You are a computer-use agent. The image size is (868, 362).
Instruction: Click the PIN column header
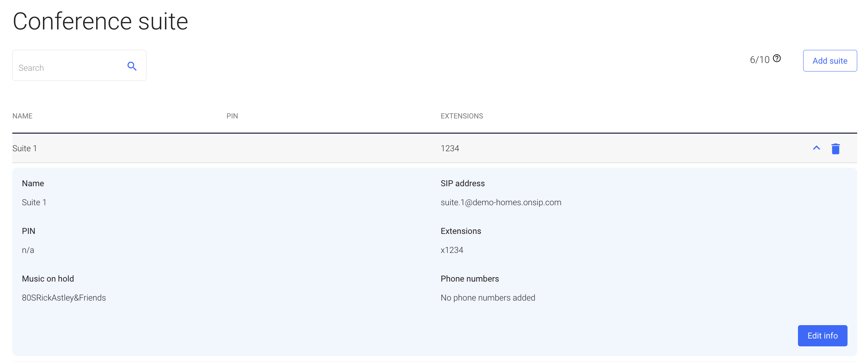click(232, 116)
